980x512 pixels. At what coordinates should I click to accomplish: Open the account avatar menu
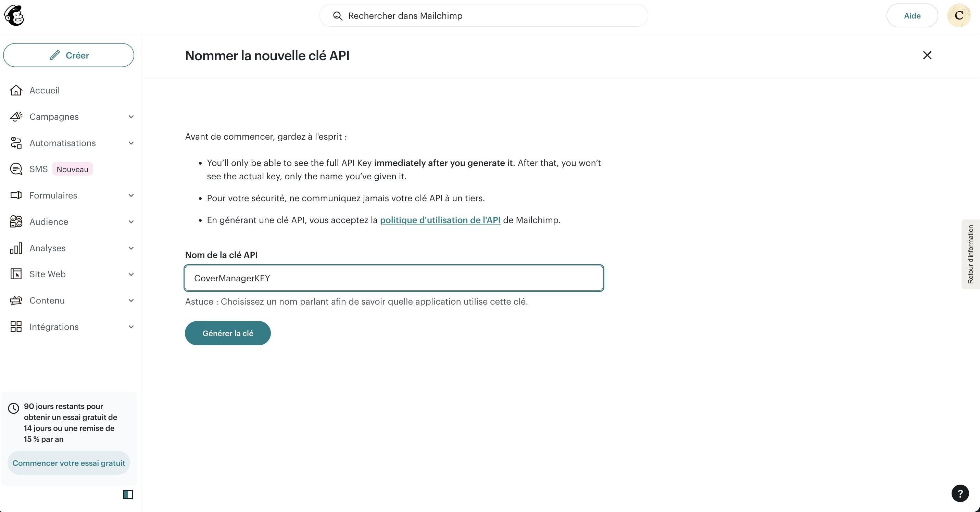pyautogui.click(x=959, y=16)
